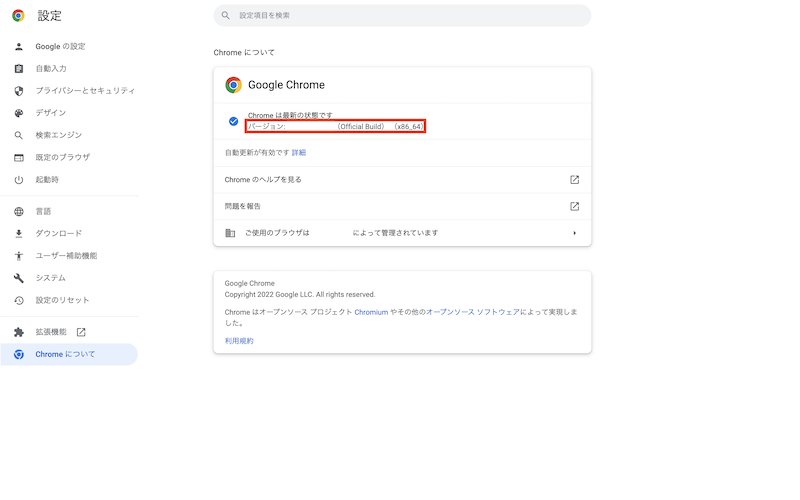Click external link icon next to 拡張機能
This screenshot has width=800, height=500.
81,332
